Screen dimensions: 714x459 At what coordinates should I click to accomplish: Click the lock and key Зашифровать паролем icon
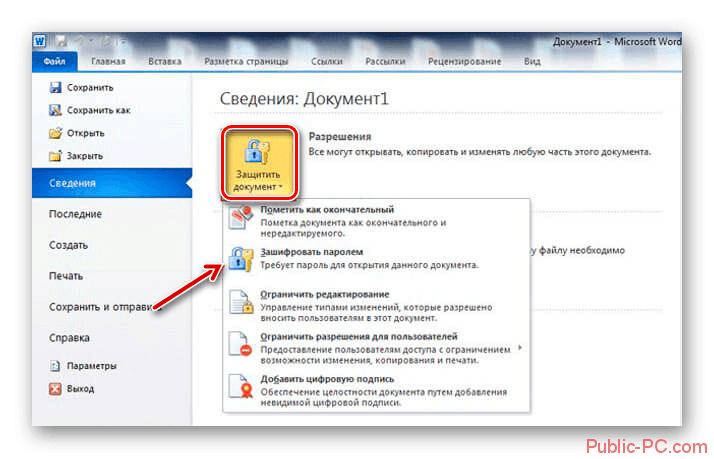240,259
